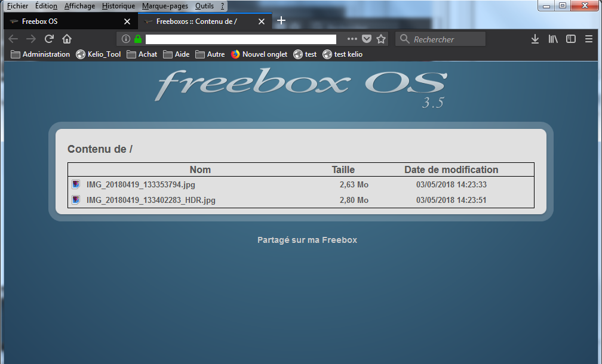The width and height of the screenshot is (602, 364).
Task: Open the Nouvel onglet bookmark
Action: click(259, 54)
